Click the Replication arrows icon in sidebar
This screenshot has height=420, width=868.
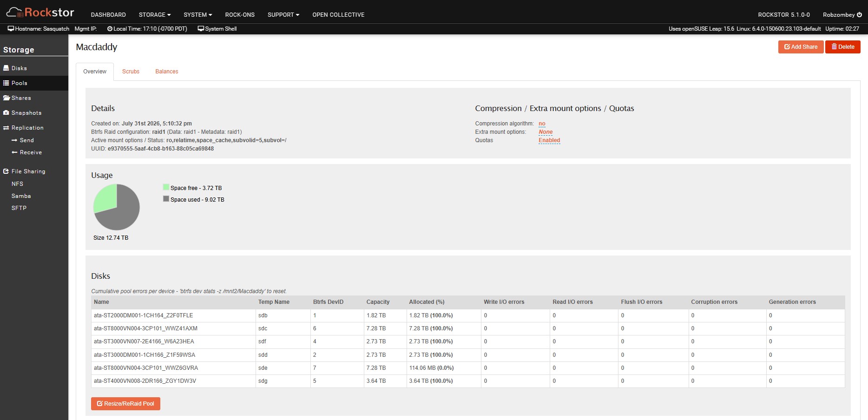click(6, 127)
